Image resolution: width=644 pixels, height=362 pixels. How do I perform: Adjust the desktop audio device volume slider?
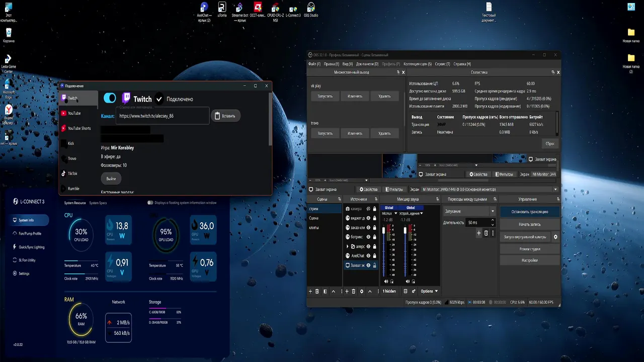(405, 230)
